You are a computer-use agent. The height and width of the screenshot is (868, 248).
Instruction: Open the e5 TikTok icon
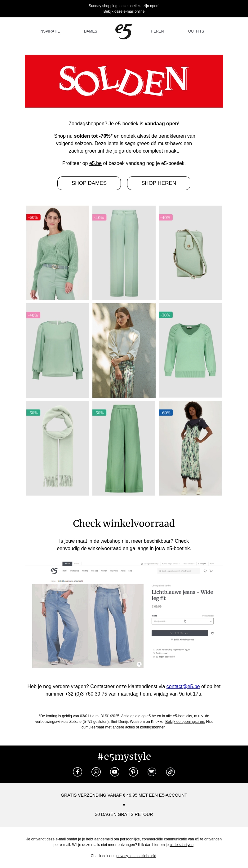pyautogui.click(x=170, y=772)
